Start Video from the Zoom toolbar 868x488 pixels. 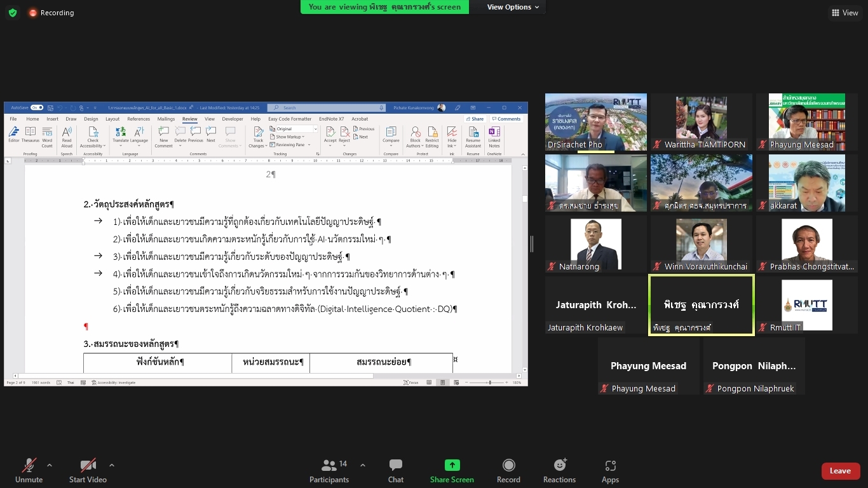point(88,471)
